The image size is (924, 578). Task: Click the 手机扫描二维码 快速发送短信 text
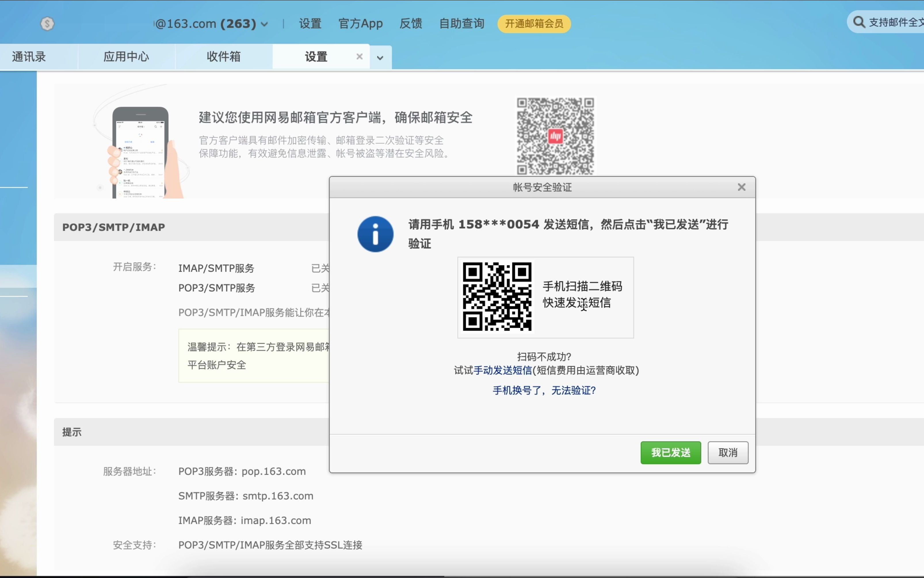pos(582,294)
